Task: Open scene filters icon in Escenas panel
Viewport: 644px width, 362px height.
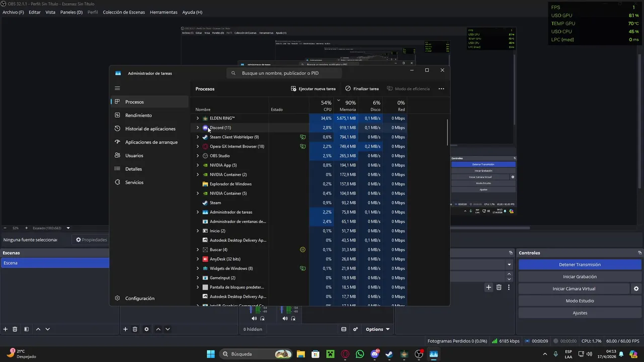Action: [26, 329]
